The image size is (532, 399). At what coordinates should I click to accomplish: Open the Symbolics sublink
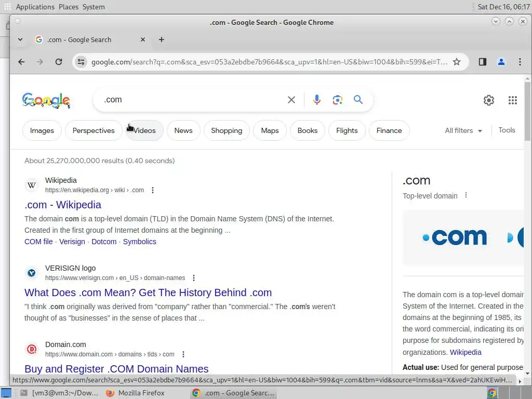(139, 242)
